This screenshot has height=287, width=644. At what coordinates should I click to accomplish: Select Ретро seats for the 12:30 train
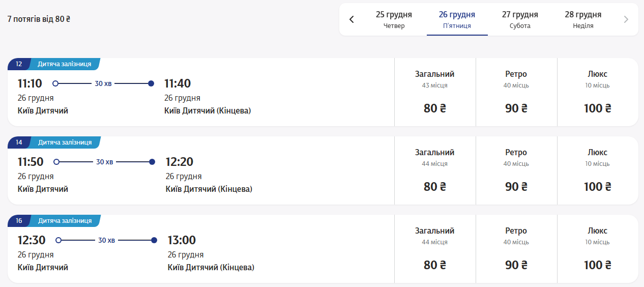516,249
